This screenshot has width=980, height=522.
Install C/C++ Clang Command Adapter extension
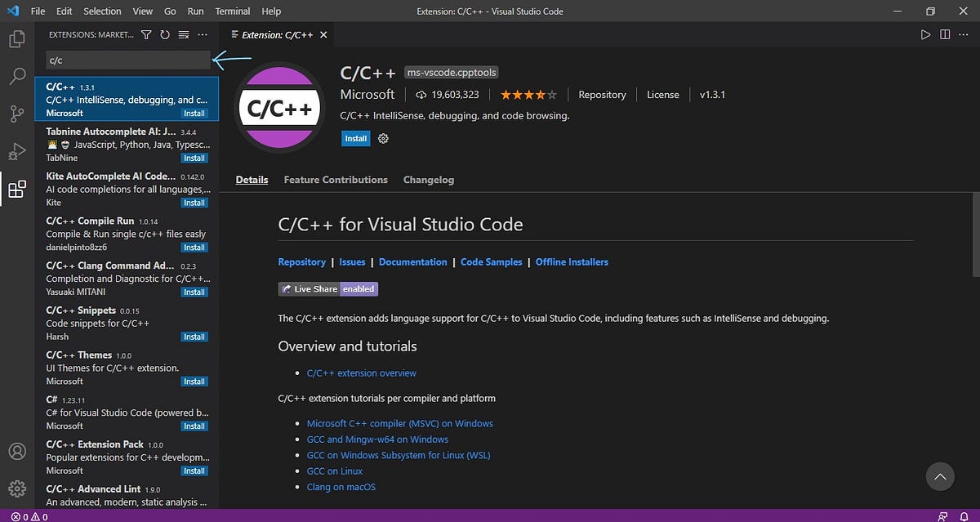[x=194, y=292]
